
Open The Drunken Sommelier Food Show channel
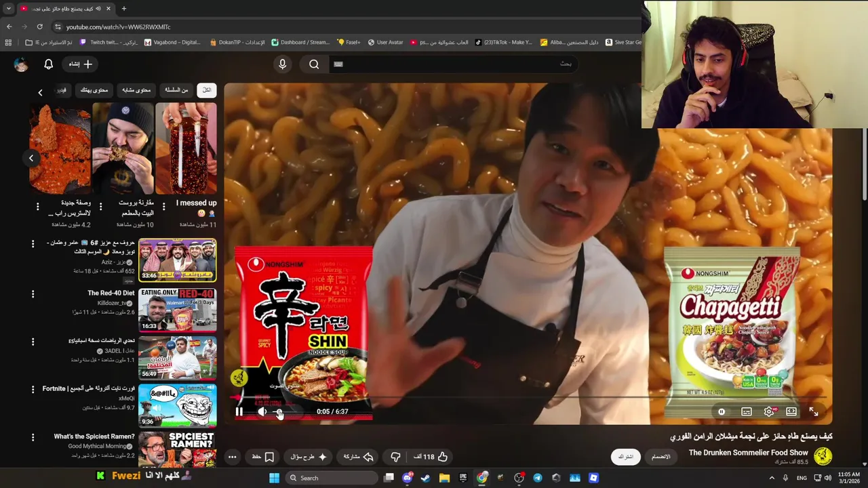click(748, 452)
